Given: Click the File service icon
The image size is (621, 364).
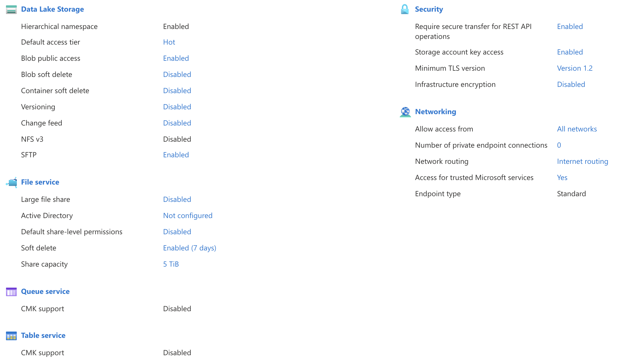Looking at the screenshot, I should [11, 182].
